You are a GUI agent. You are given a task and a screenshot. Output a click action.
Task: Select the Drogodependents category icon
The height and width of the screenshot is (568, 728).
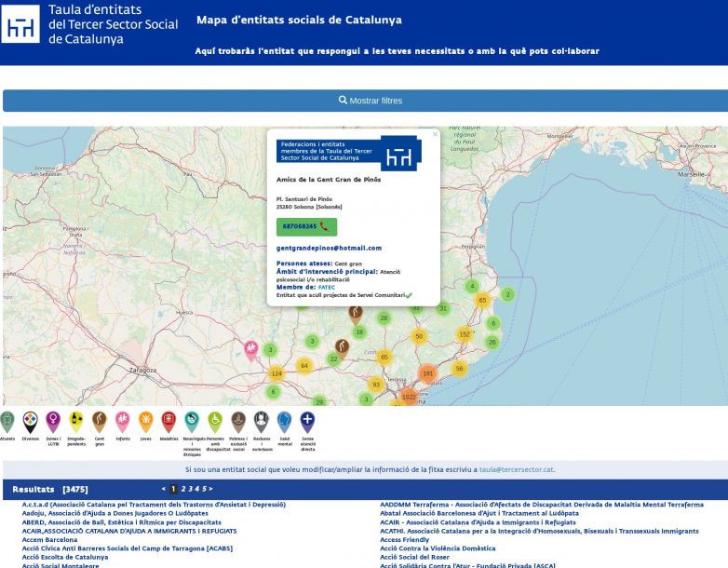coord(76,421)
